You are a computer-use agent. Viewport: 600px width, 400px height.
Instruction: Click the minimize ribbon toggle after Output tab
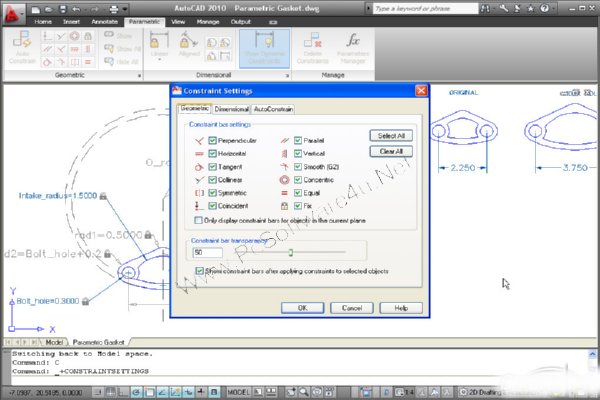click(273, 22)
